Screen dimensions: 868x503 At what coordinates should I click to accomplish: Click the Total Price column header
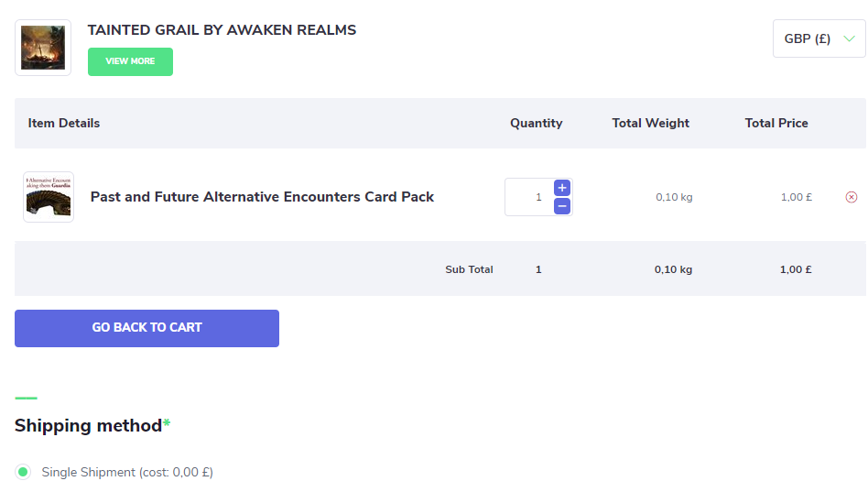click(x=776, y=123)
